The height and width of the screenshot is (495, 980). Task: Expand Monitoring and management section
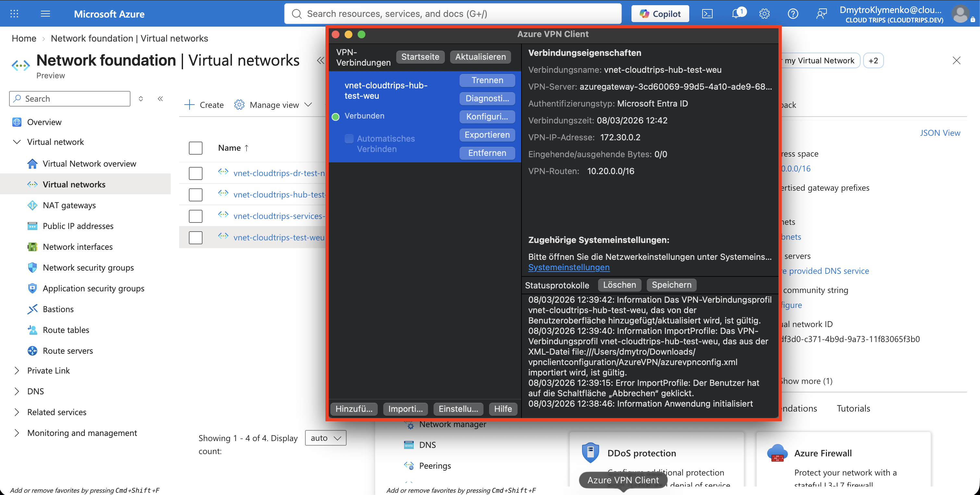pyautogui.click(x=17, y=433)
